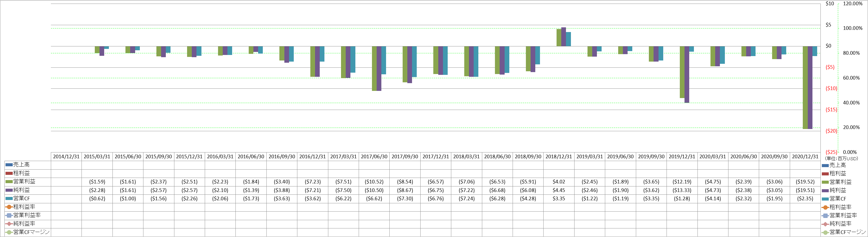Click the 2017/06/30 date column header
The width and height of the screenshot is (868, 237).
(x=374, y=157)
